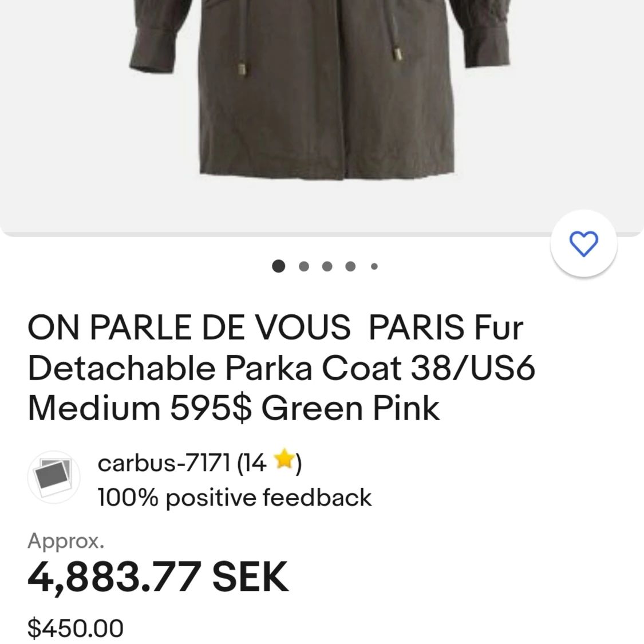View the 100% positive feedback details
644x644 pixels.
234,497
